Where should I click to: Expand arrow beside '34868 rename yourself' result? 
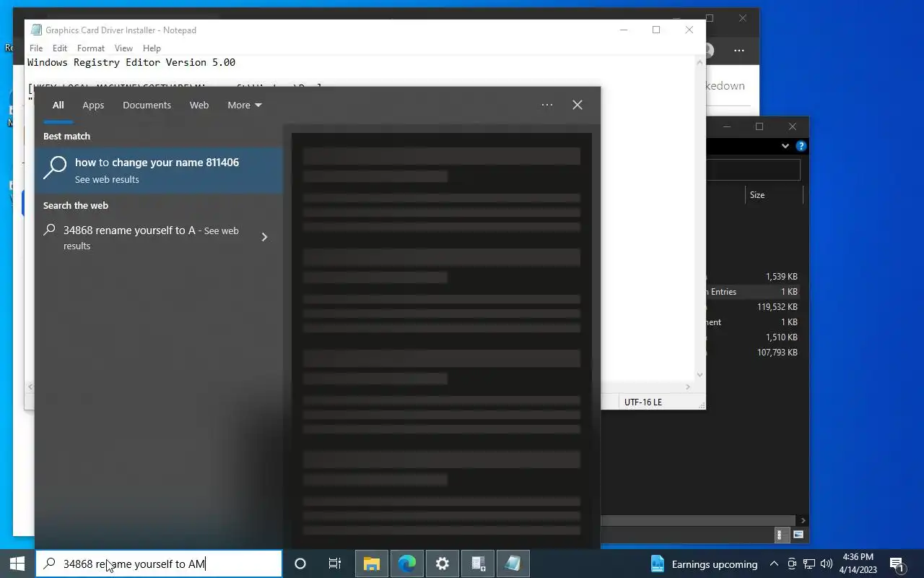coord(264,237)
